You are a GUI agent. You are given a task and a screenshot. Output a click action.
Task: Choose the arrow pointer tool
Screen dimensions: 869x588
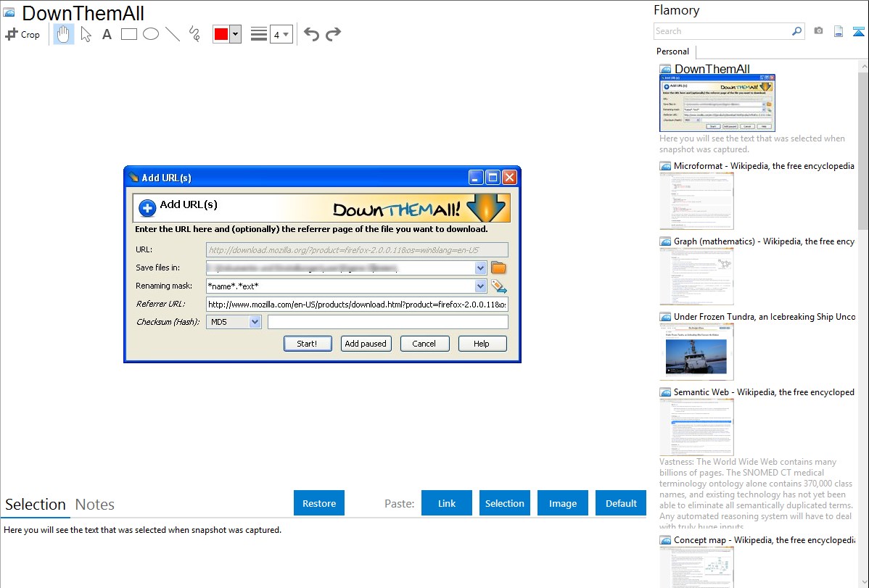pyautogui.click(x=86, y=34)
